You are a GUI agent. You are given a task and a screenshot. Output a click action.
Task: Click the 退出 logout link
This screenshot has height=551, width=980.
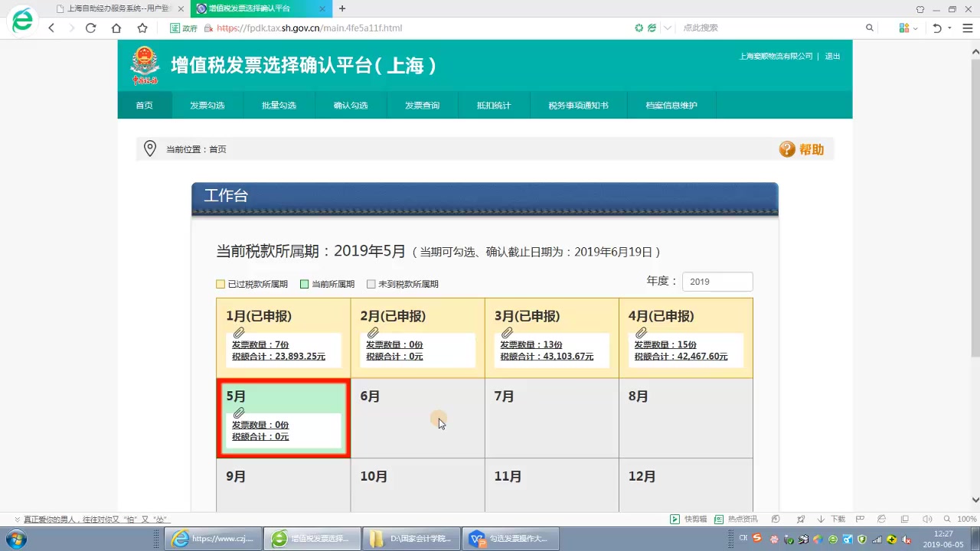[x=832, y=56]
